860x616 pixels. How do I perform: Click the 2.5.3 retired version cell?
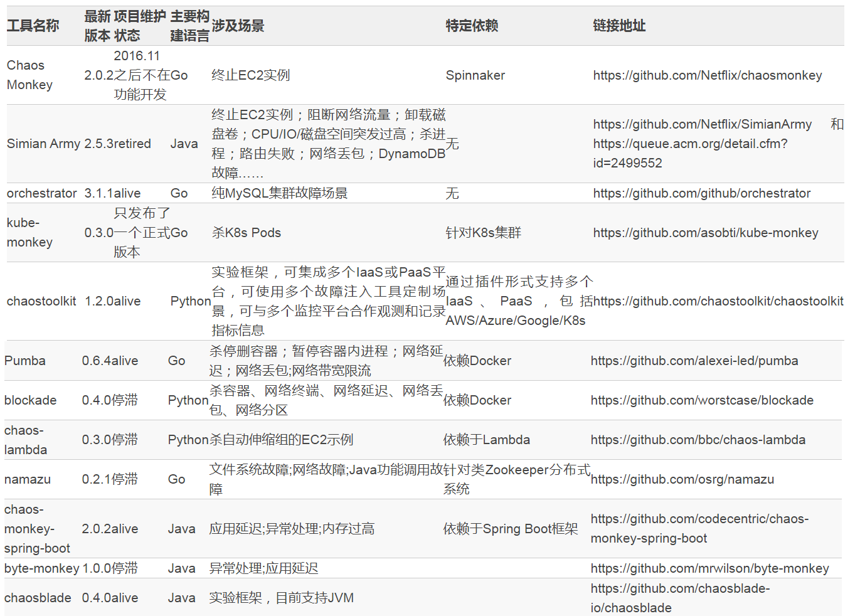pos(118,144)
